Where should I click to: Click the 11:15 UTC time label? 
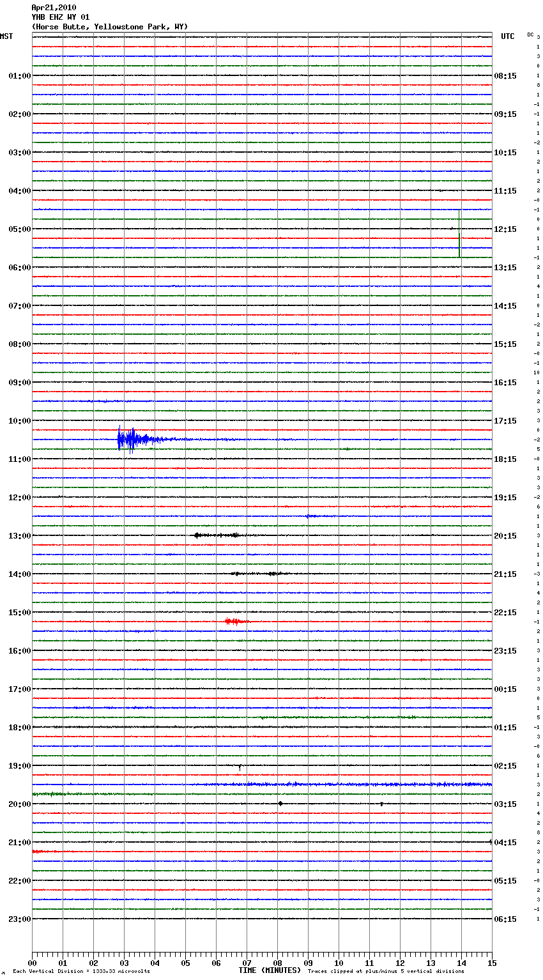coord(505,191)
